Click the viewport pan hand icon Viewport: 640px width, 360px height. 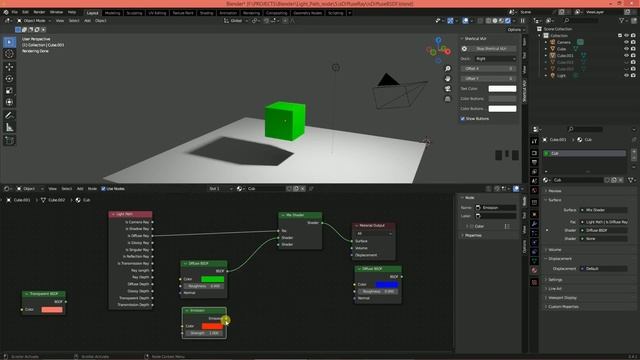448,78
